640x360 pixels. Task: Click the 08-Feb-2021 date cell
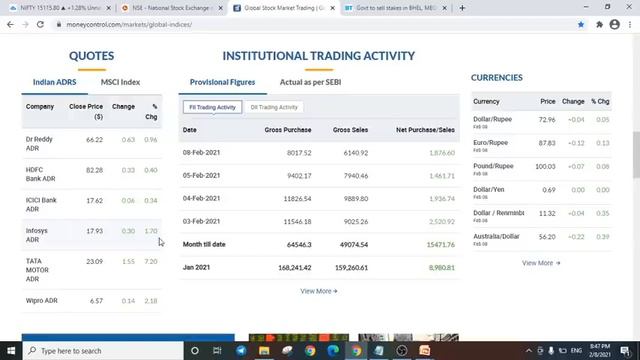(201, 152)
